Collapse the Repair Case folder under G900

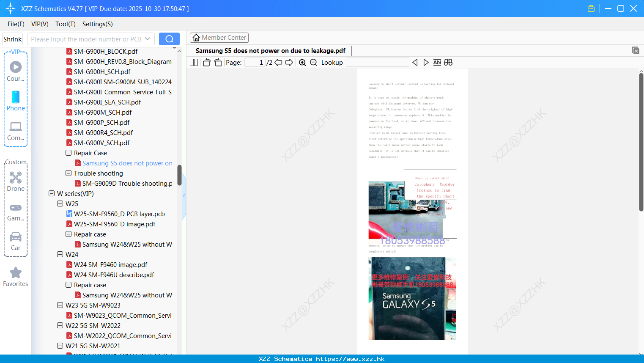(69, 153)
